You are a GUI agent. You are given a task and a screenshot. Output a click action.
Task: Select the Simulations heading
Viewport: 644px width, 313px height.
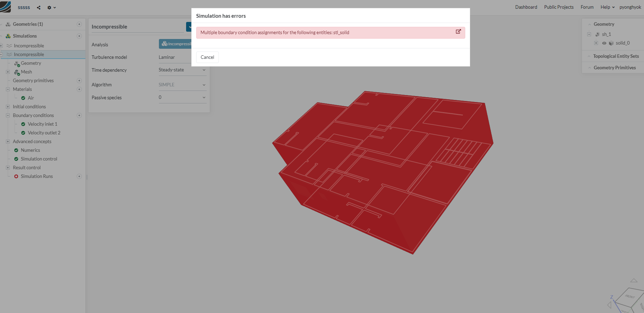pyautogui.click(x=25, y=36)
